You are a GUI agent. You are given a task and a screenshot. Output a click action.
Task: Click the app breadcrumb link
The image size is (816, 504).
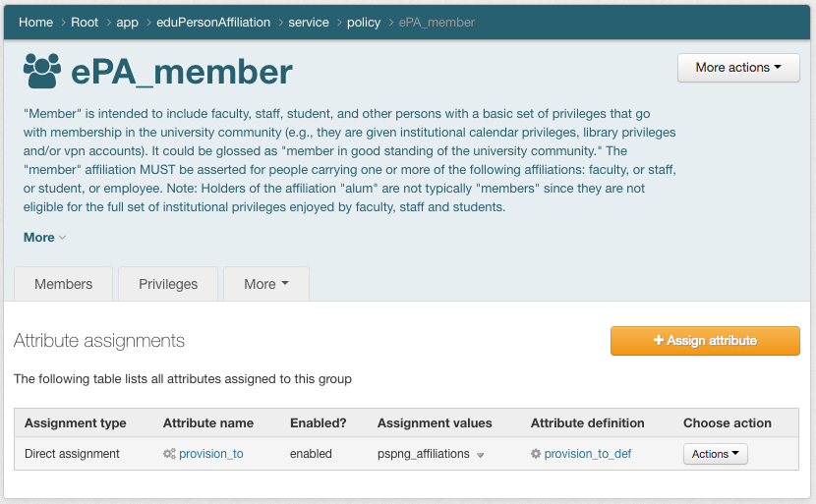pyautogui.click(x=127, y=22)
